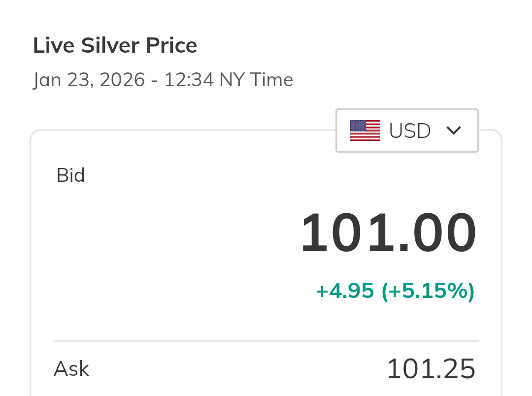Click the NY Time label

(256, 80)
